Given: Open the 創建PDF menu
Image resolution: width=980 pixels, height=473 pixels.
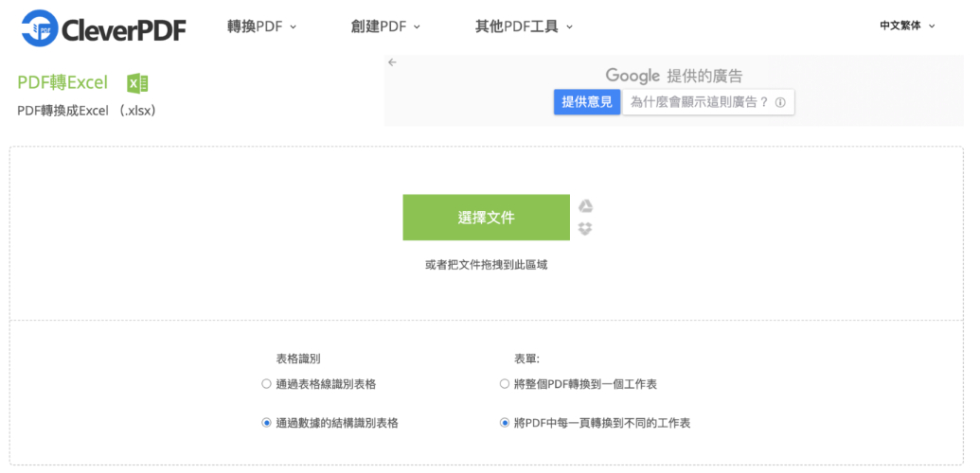Looking at the screenshot, I should [x=385, y=26].
